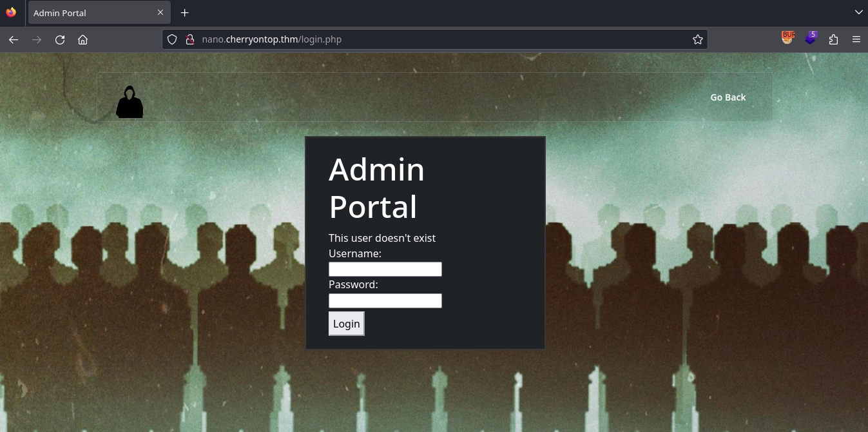Click purple extension with badge 5
This screenshot has height=432, width=868.
point(811,39)
